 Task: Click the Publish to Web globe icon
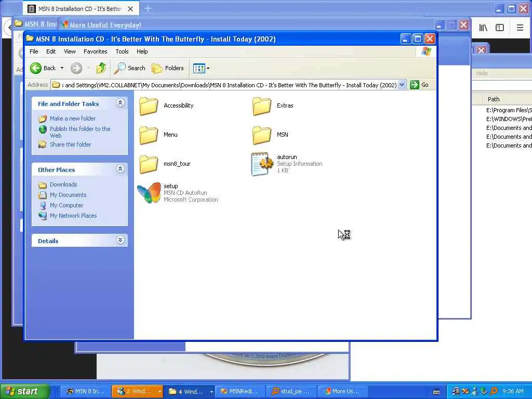pyautogui.click(x=43, y=129)
